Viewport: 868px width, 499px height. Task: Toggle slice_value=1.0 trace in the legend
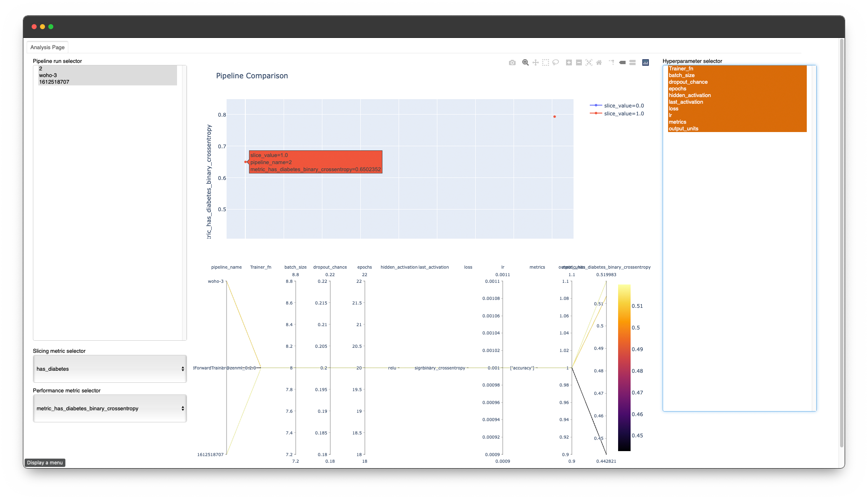coord(624,113)
